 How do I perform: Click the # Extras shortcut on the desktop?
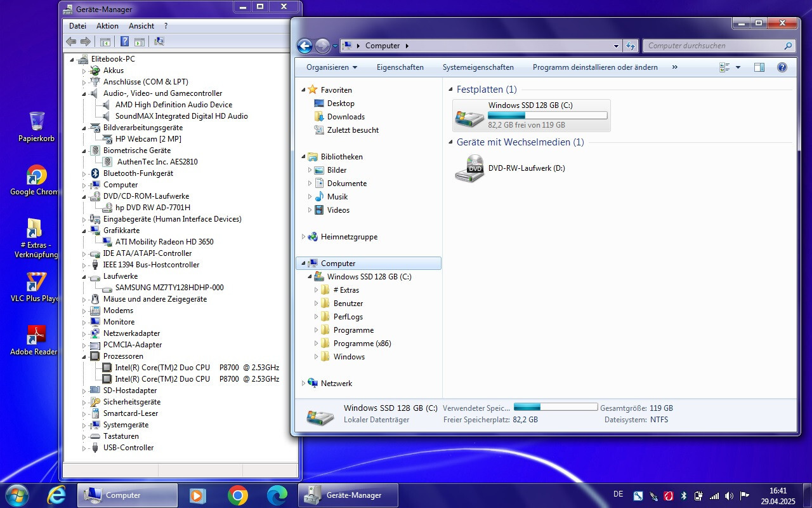click(36, 239)
